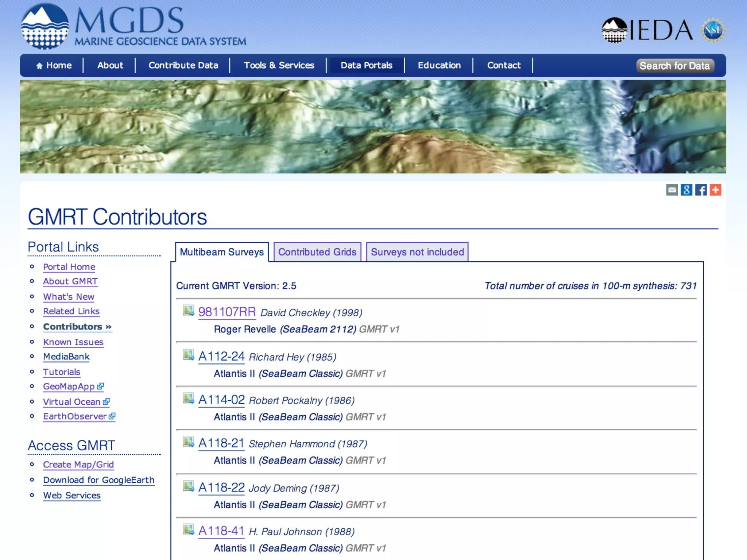The height and width of the screenshot is (560, 747).
Task: Click the orange plus share icon
Action: tap(715, 190)
